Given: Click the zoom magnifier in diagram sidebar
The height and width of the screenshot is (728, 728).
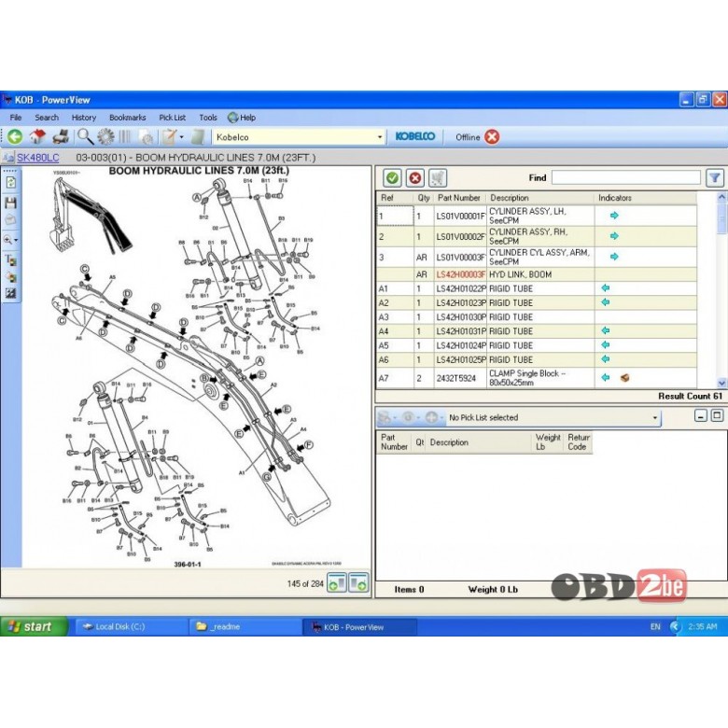Looking at the screenshot, I should [x=7, y=240].
